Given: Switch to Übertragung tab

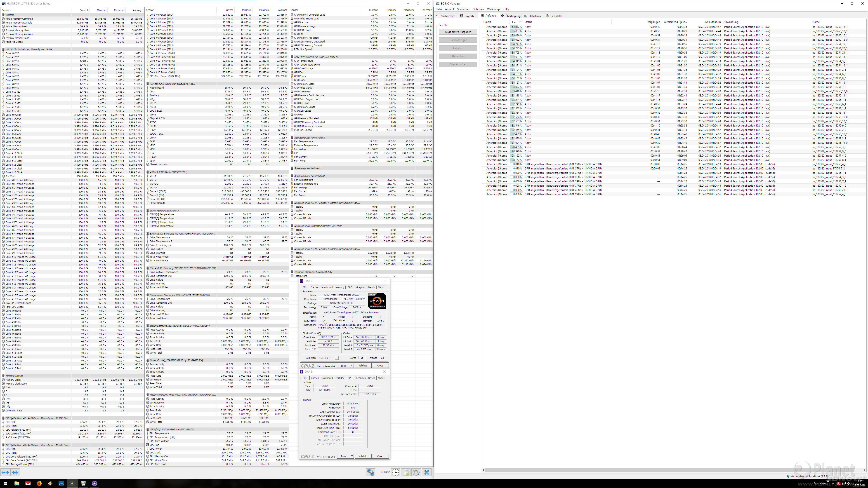Looking at the screenshot, I should 510,16.
